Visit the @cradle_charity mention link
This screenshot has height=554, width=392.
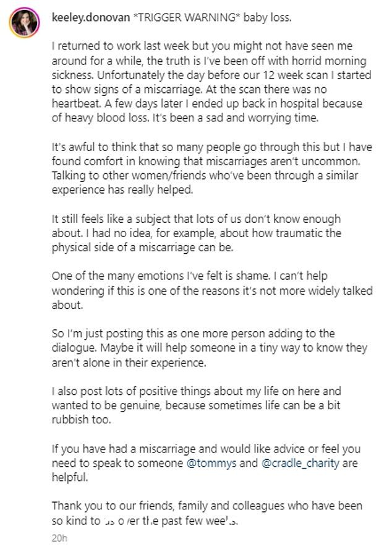(x=300, y=463)
